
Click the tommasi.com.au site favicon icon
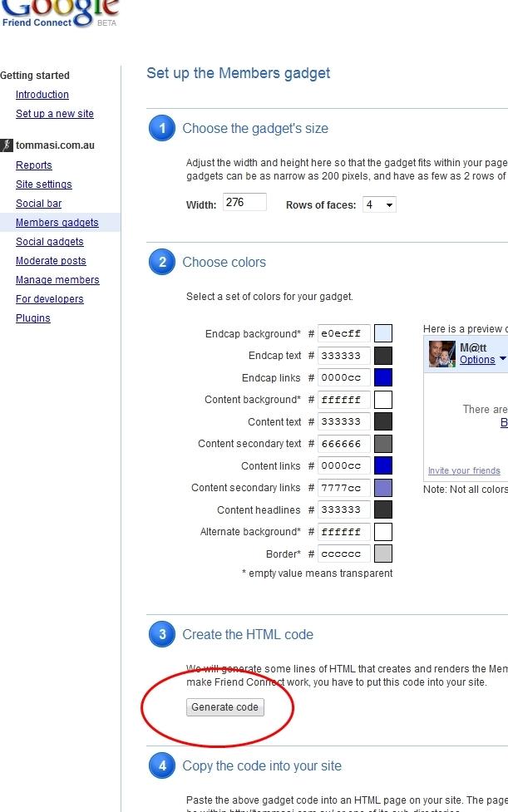click(7, 145)
